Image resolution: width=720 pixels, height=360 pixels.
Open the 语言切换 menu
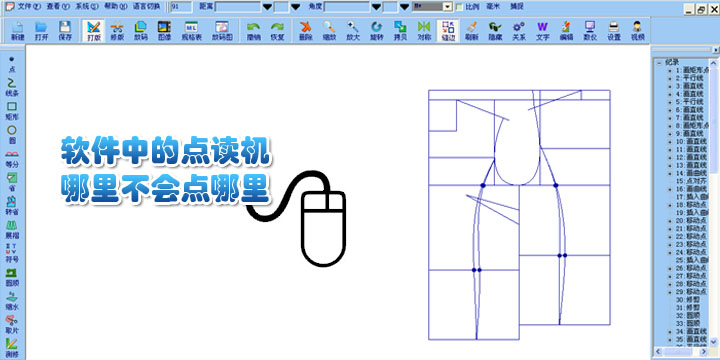pos(146,6)
